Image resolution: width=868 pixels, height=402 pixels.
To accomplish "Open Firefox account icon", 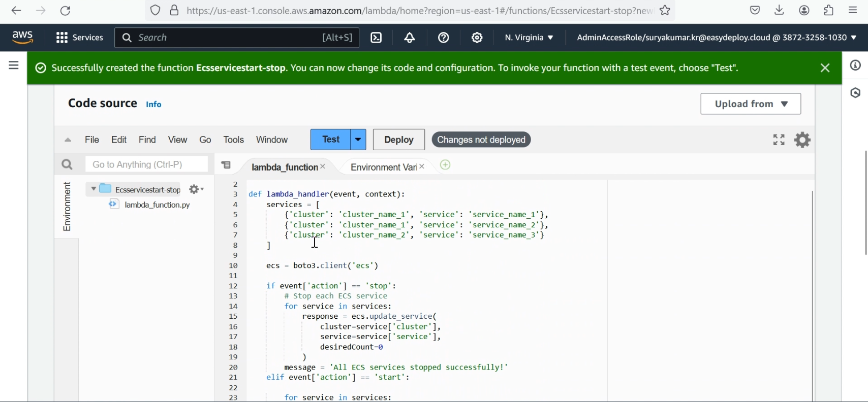I will click(x=804, y=10).
